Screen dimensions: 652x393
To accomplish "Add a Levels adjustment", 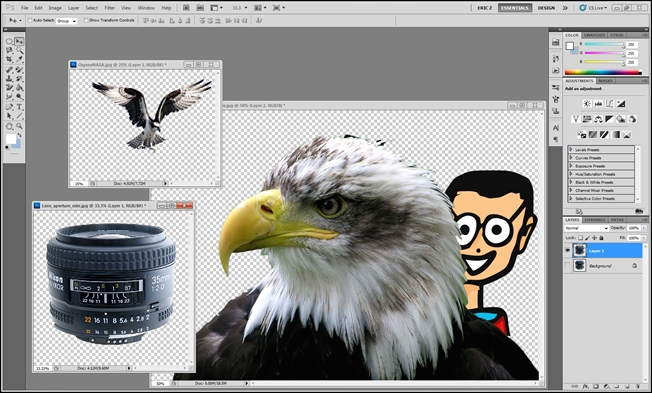I will coord(598,104).
